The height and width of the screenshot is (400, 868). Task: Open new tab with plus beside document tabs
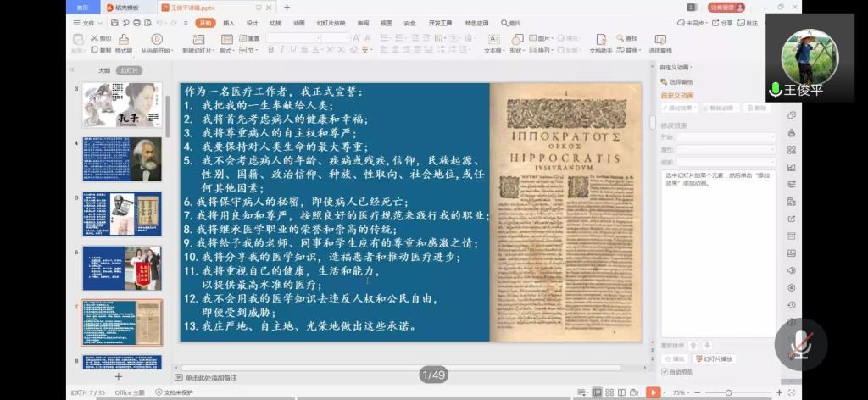[287, 7]
